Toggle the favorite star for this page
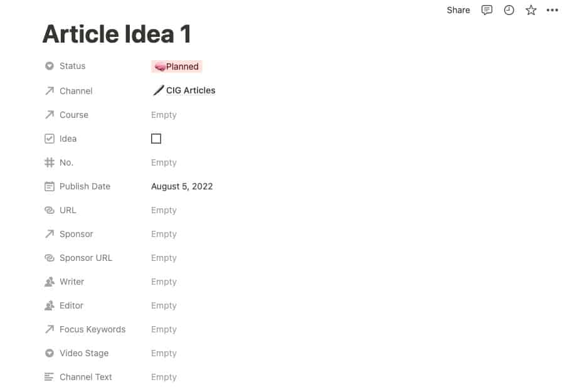The height and width of the screenshot is (392, 563). pos(530,9)
